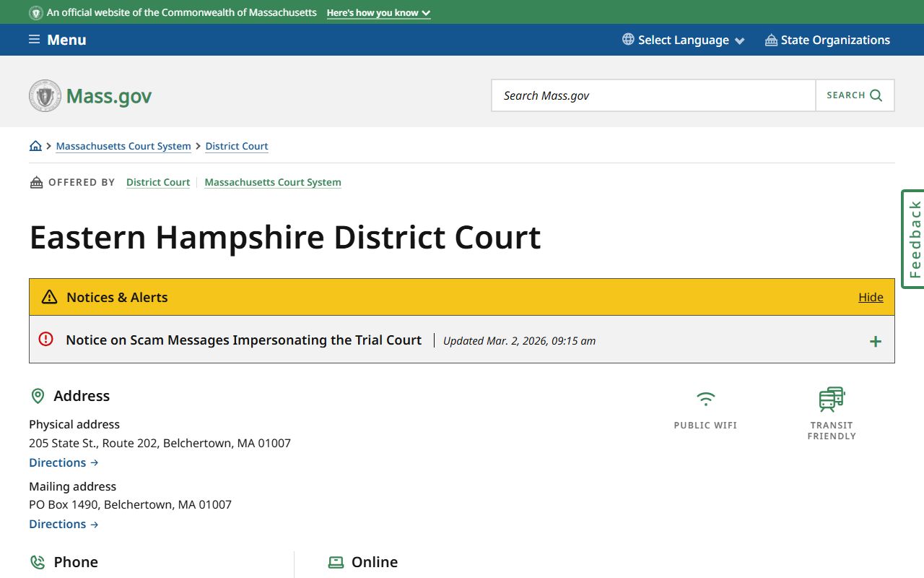Click the Eastern Hampshire District Court heading
This screenshot has height=578, width=924.
pos(285,238)
